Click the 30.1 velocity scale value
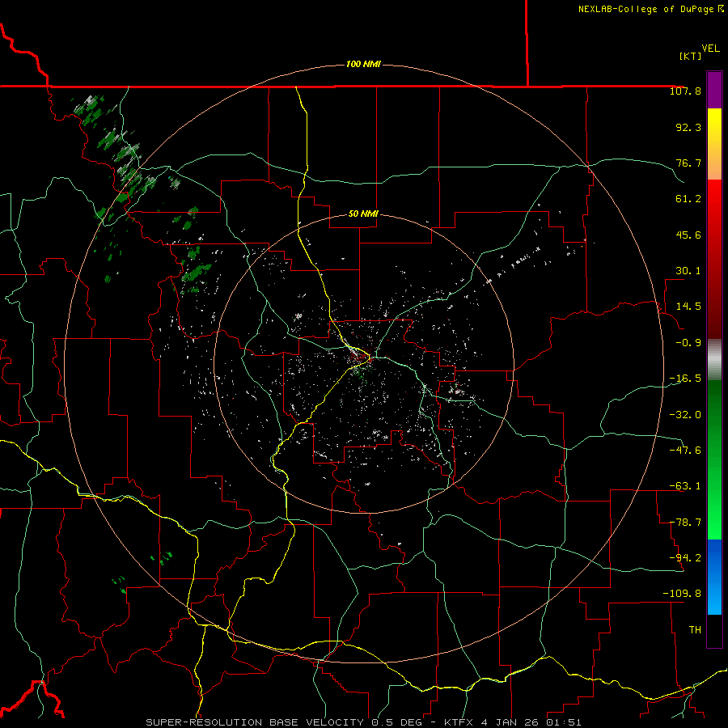 point(688,271)
